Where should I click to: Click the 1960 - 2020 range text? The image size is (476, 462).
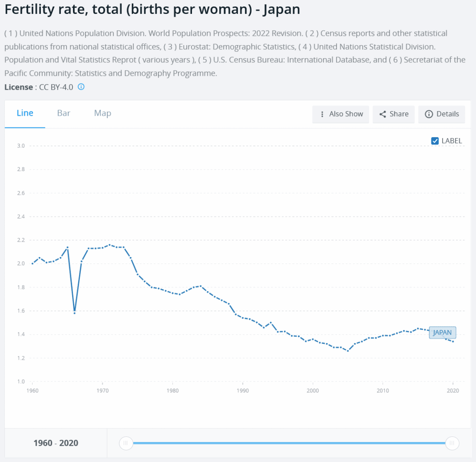56,443
